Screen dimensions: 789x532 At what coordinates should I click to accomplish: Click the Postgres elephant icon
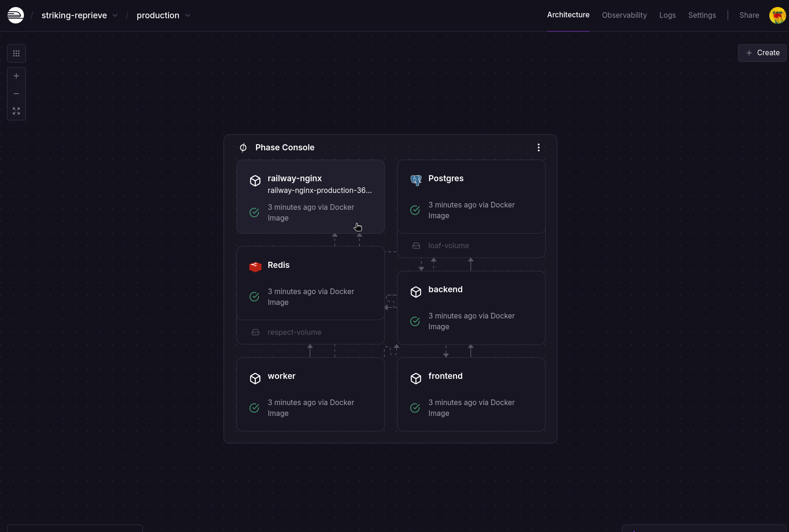click(x=416, y=180)
